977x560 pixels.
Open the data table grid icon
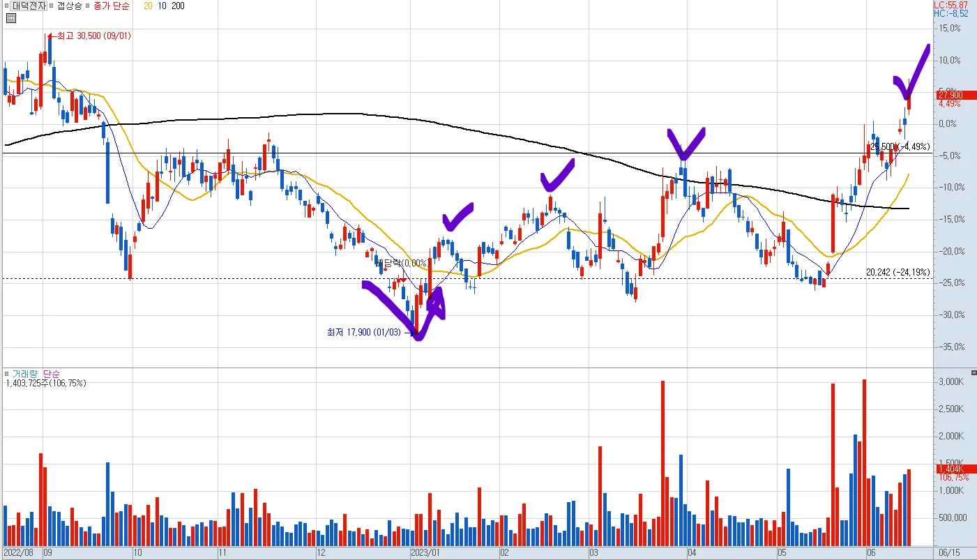10,19
